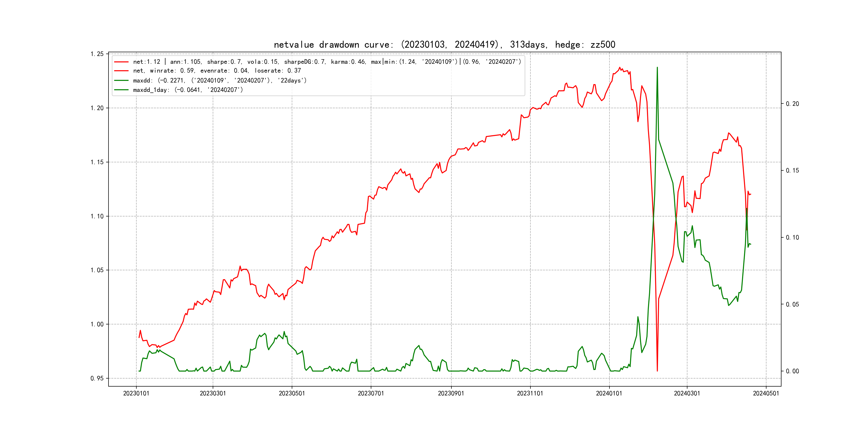Click the red line swatch for 'net:1.12' legend entry
Image resolution: width=868 pixels, height=434 pixels.
121,62
